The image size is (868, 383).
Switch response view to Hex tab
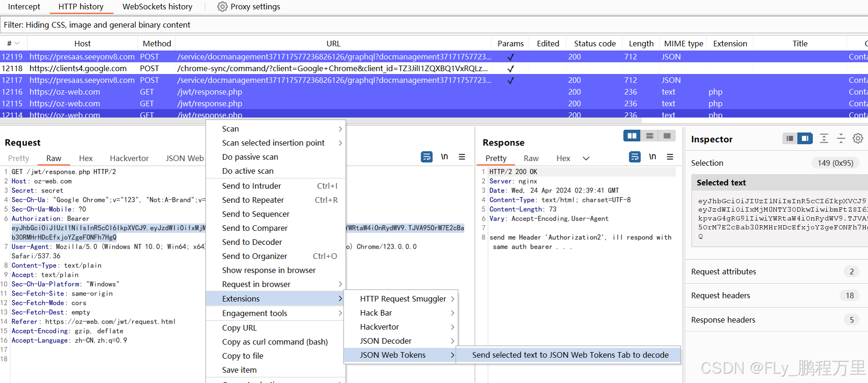(x=563, y=158)
